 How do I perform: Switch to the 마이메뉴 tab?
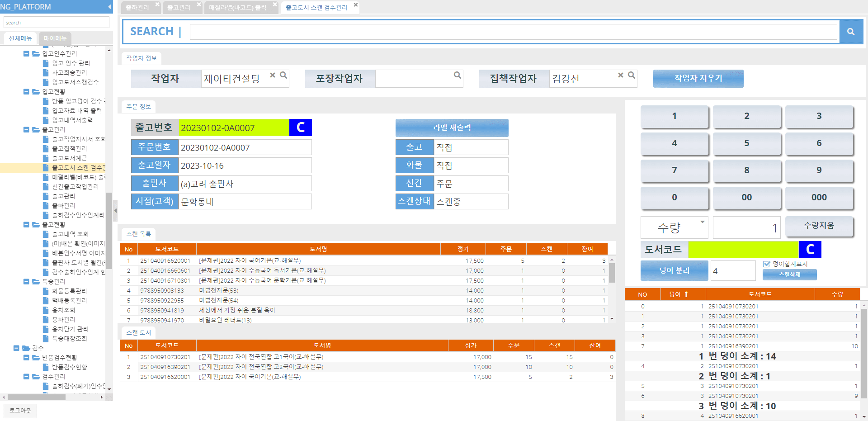tap(55, 38)
